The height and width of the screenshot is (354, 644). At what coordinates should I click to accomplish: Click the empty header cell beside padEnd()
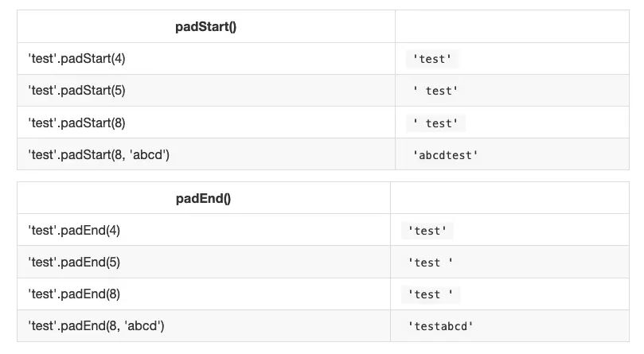coord(509,199)
